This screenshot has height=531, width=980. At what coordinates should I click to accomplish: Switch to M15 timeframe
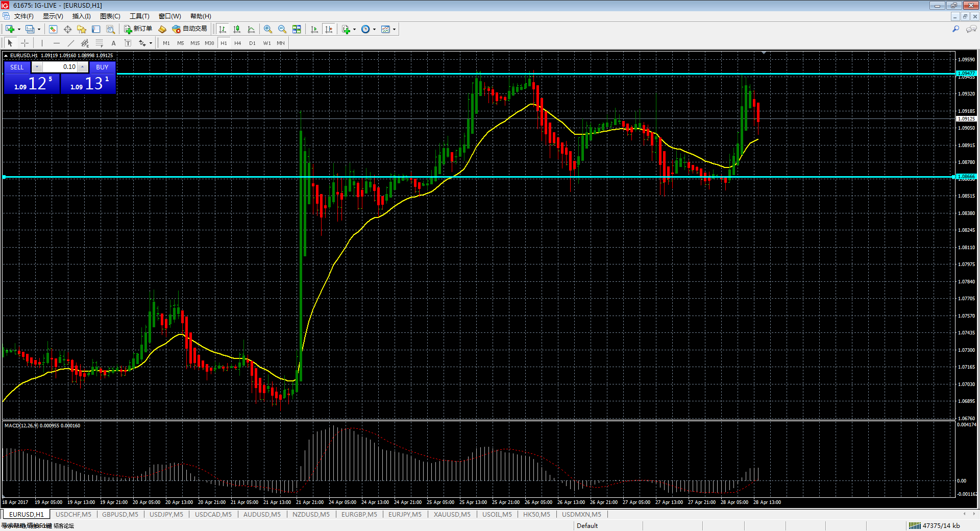(195, 43)
